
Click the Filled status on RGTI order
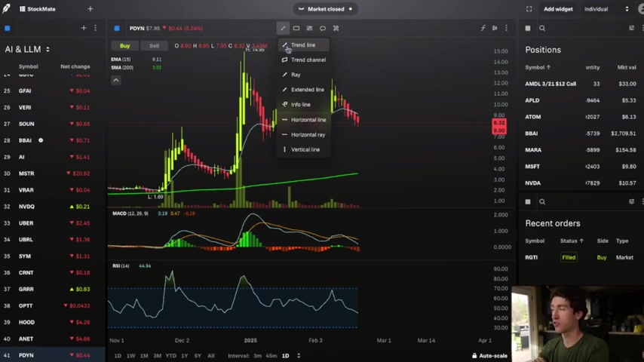(x=569, y=258)
